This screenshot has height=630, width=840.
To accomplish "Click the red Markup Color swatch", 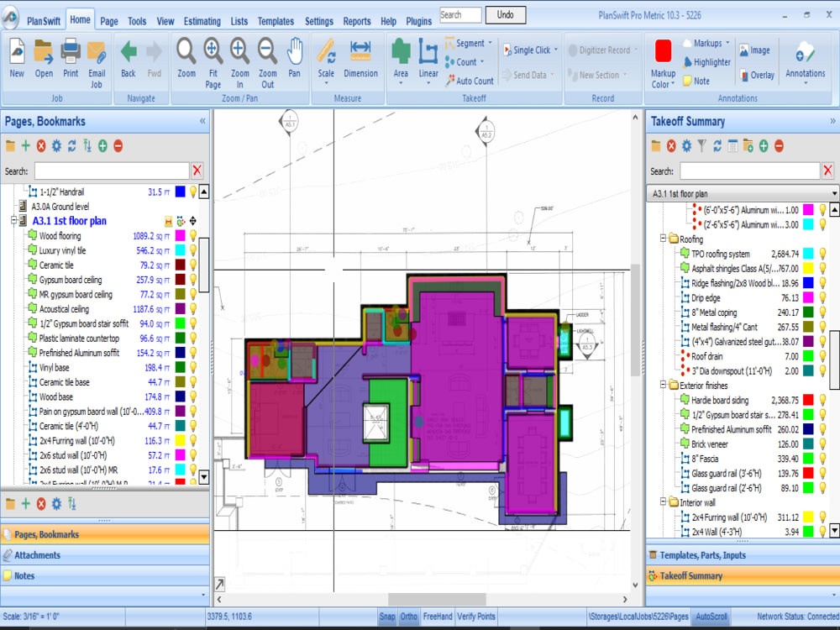I will pos(664,51).
